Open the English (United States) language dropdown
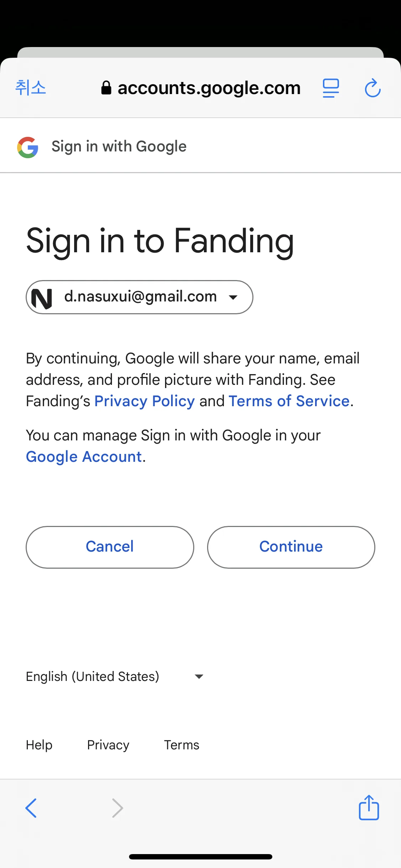 coord(115,676)
